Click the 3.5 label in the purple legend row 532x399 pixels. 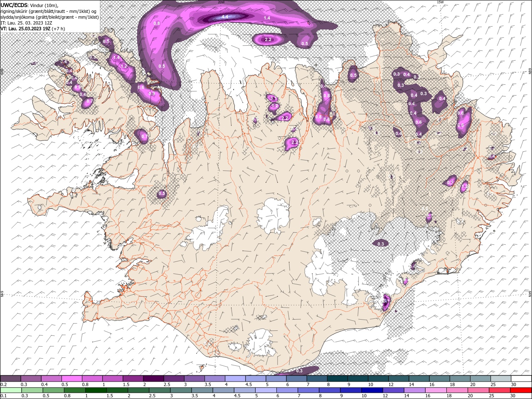click(x=206, y=384)
